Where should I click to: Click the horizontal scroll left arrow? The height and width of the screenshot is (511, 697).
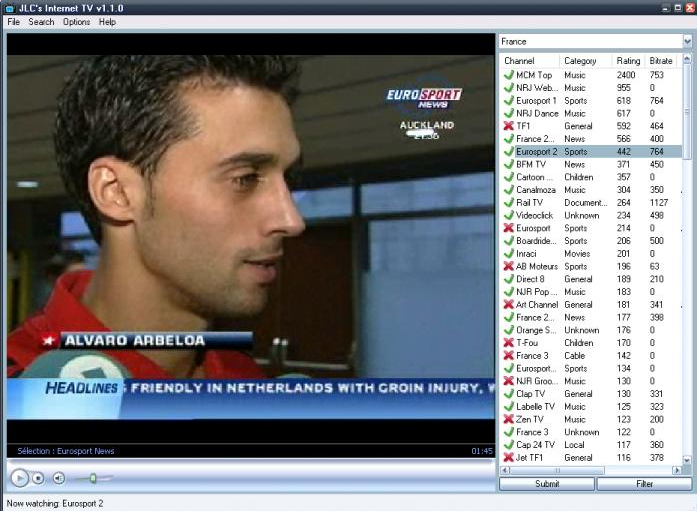click(x=505, y=470)
